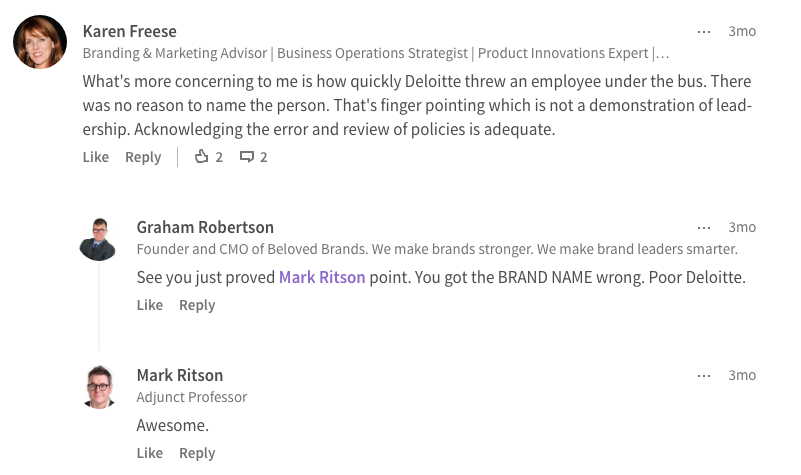801x475 pixels.
Task: Open Karen Freese's profile photo
Action: click(40, 42)
